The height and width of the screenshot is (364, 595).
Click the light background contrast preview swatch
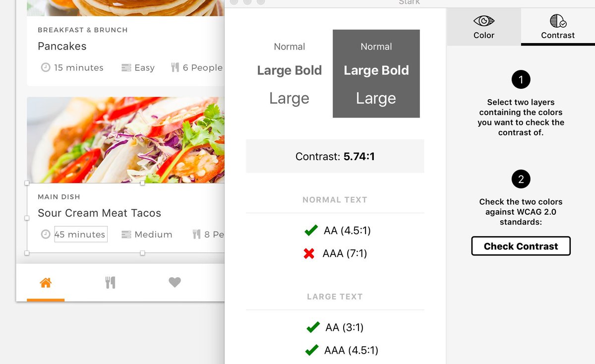click(290, 73)
